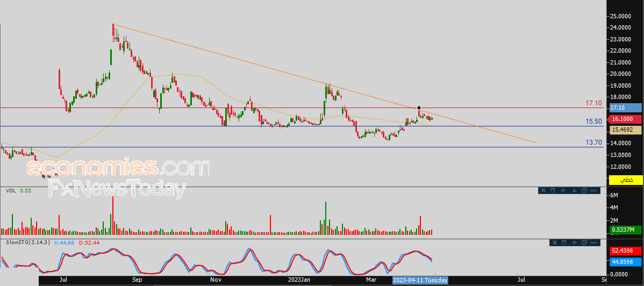Click the red 16.1000 current price tag
Viewport: 644px width, 286px height.
point(626,119)
